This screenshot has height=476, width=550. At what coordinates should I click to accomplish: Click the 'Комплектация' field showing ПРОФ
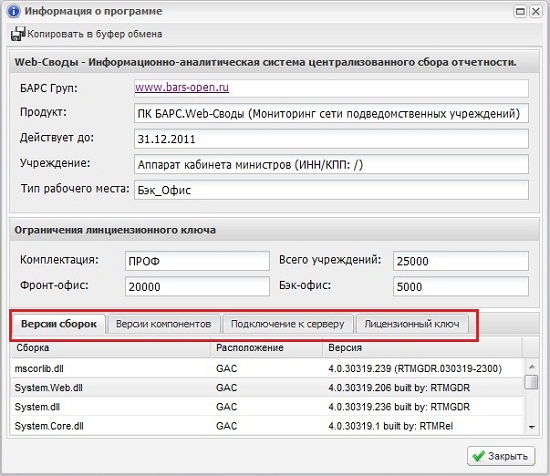click(x=197, y=261)
